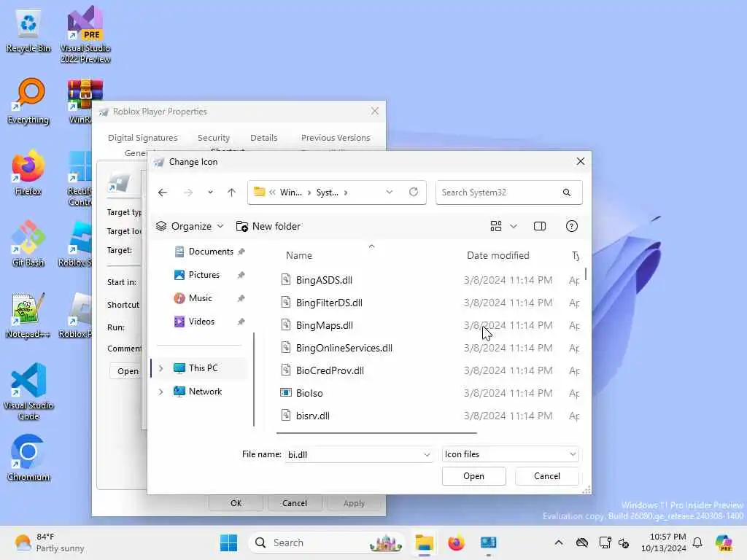This screenshot has width=747, height=560.
Task: Open Everything search desktop icon
Action: pyautogui.click(x=28, y=101)
